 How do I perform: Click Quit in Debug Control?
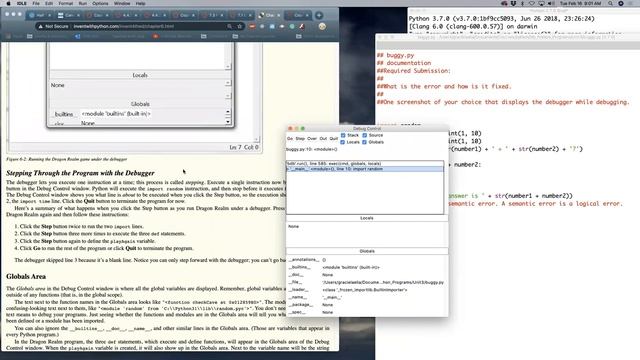333,139
